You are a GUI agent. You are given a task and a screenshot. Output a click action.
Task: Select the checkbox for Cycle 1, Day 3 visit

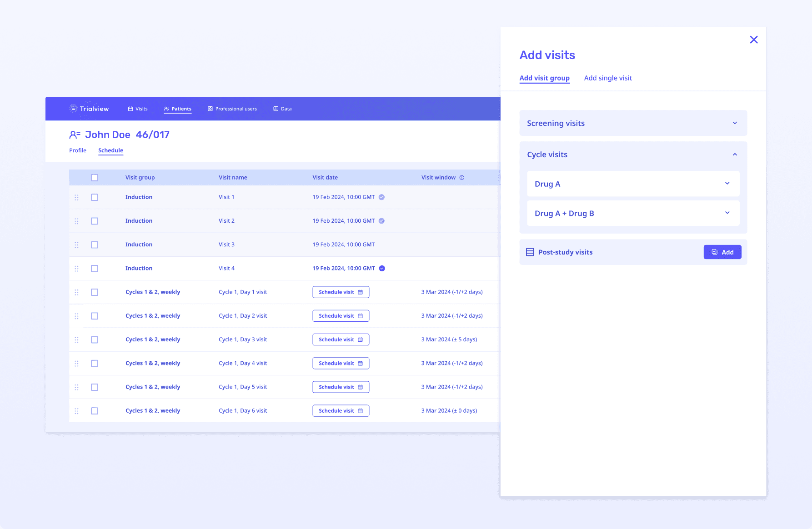pyautogui.click(x=95, y=339)
